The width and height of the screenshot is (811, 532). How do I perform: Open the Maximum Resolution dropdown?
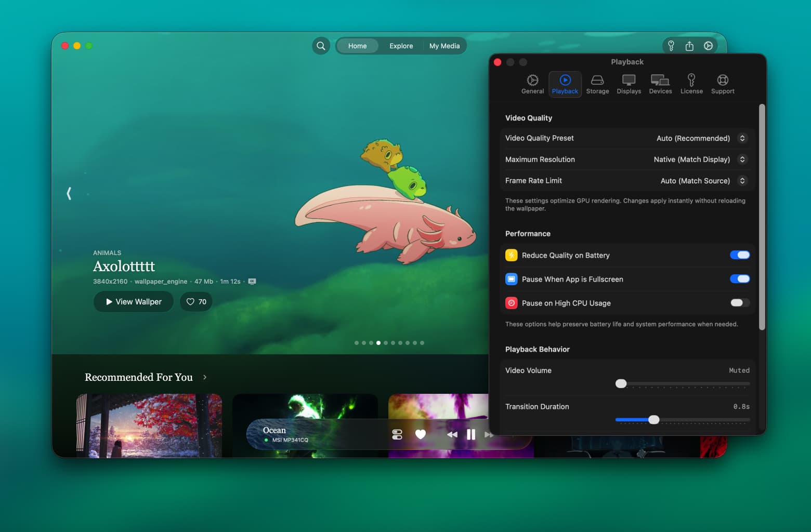tap(742, 159)
